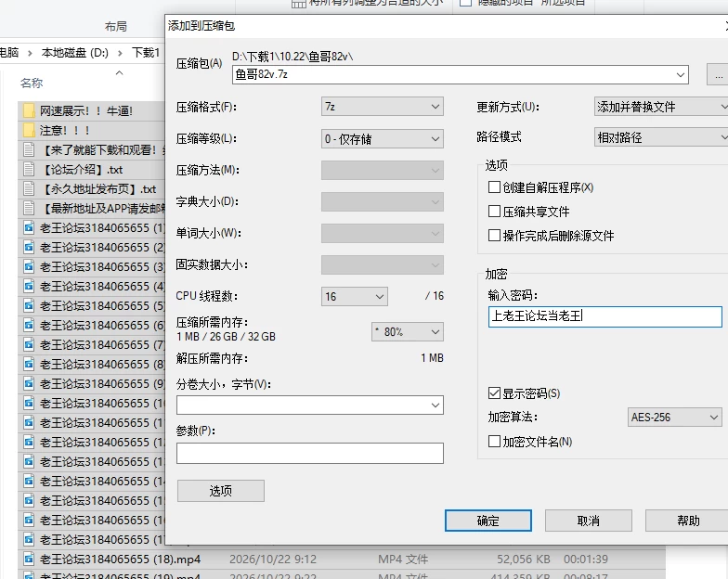Click the 00:01:39 duration cell

[x=585, y=559]
